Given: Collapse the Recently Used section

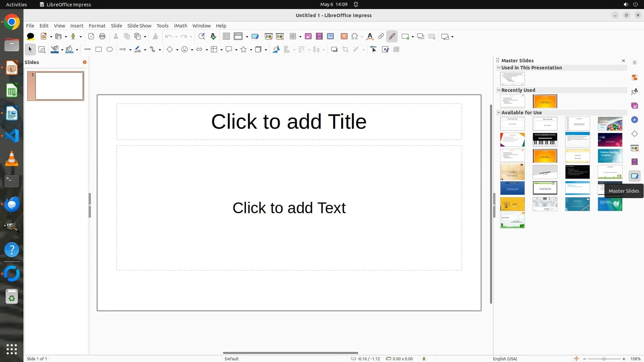Looking at the screenshot, I should (x=499, y=90).
